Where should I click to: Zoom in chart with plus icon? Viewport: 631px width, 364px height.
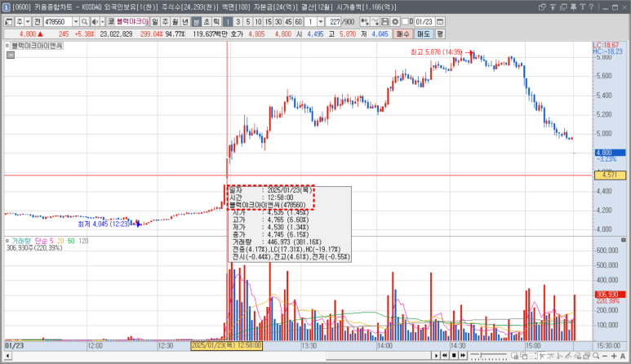614,356
